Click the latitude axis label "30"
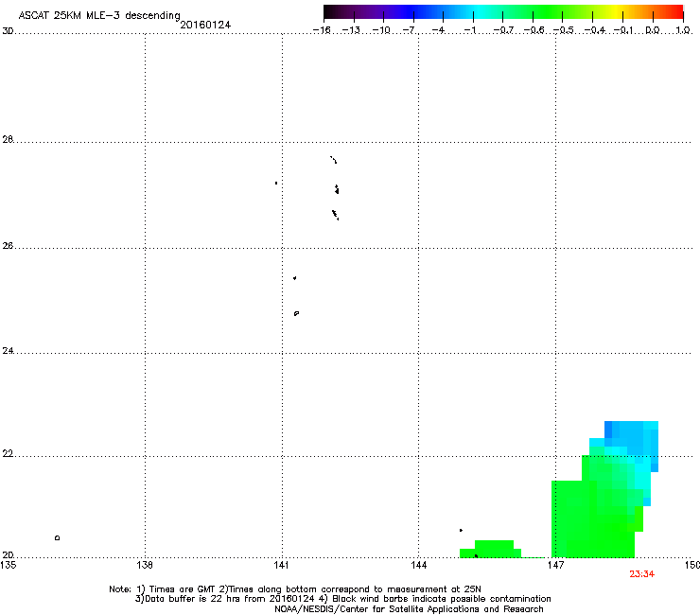This screenshot has height=615, width=700. 8,31
